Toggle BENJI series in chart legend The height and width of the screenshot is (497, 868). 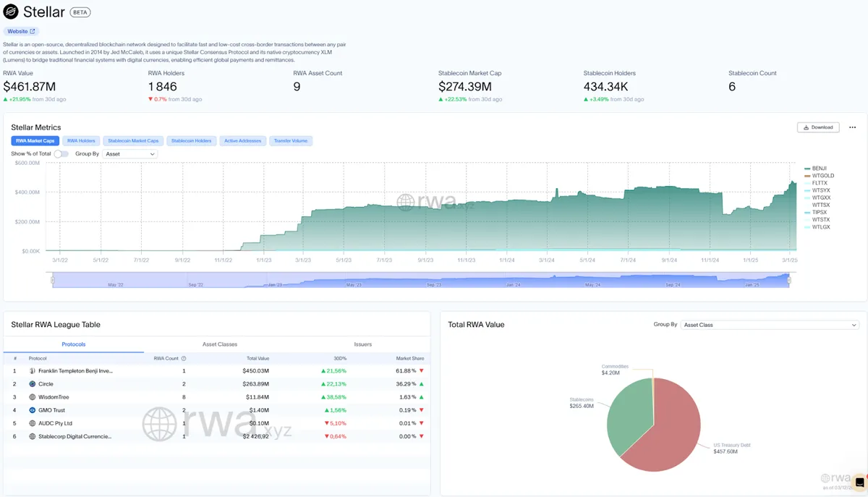(x=819, y=169)
